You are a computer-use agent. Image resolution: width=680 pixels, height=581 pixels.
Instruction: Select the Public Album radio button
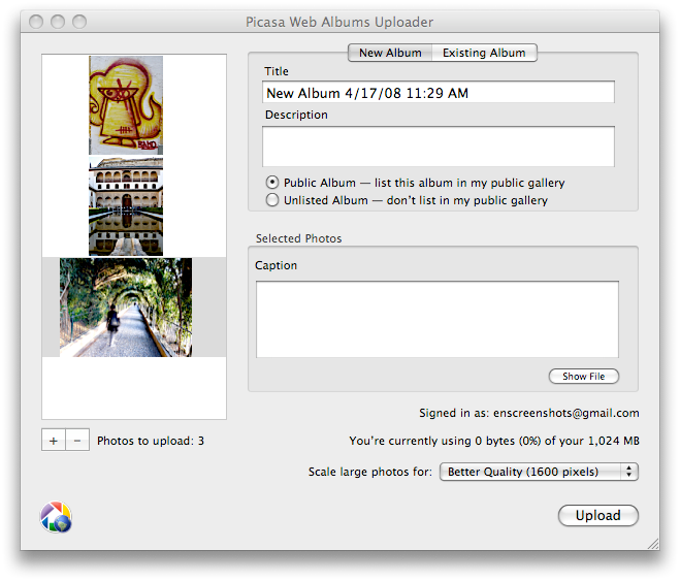tap(272, 182)
